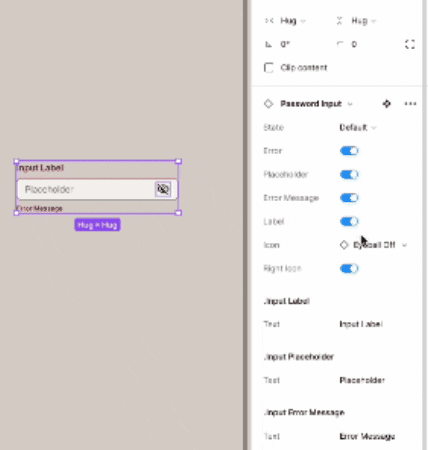Image resolution: width=428 pixels, height=450 pixels.
Task: Toggle the Placeholder property switch
Action: (349, 175)
